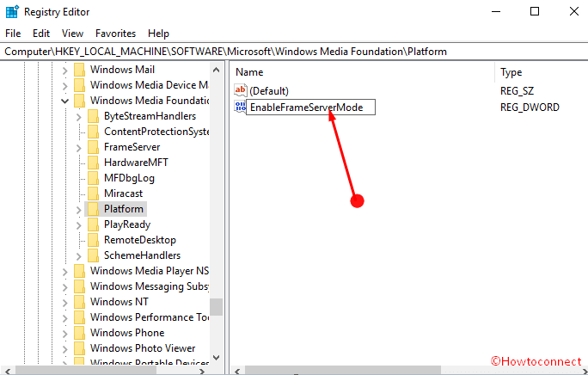
Task: Expand the Windows Phone key
Action: click(64, 334)
